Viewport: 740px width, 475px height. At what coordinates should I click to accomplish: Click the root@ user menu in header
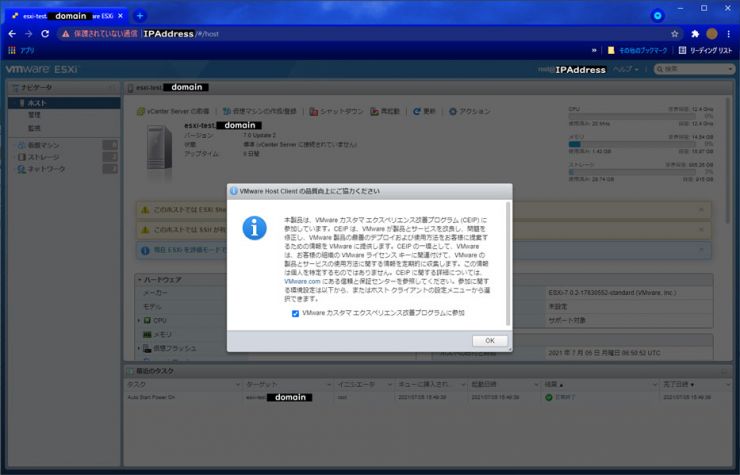tap(572, 69)
